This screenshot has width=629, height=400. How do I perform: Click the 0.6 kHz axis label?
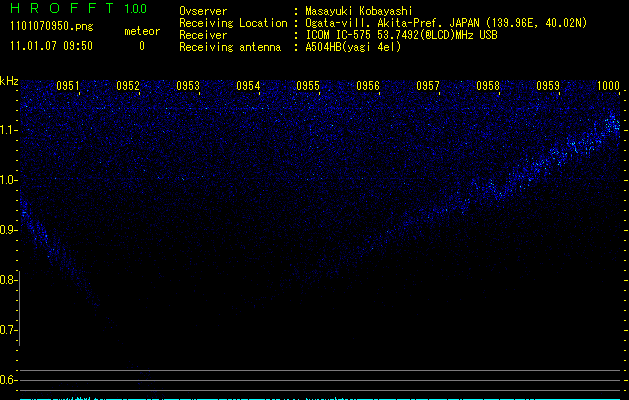pyautogui.click(x=8, y=380)
